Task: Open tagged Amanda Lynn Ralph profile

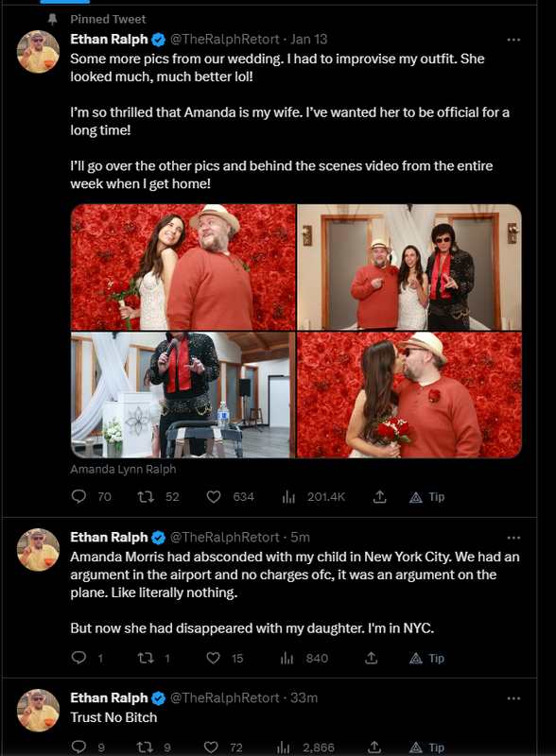Action: (x=123, y=469)
